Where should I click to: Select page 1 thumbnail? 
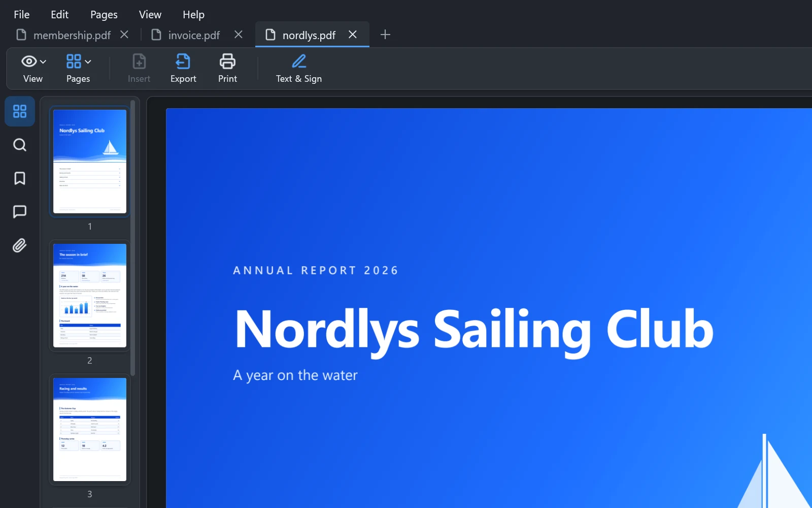(x=90, y=162)
